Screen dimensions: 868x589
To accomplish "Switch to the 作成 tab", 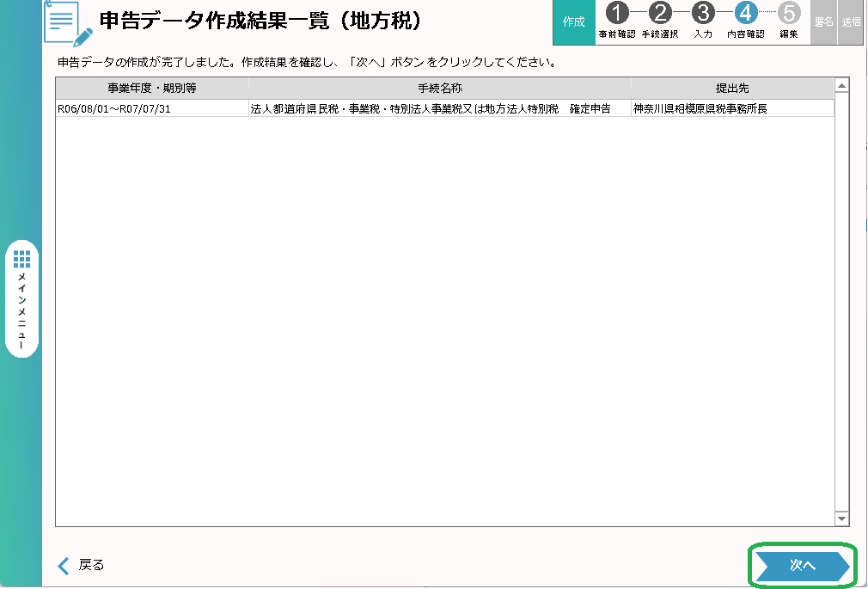I will click(x=573, y=22).
